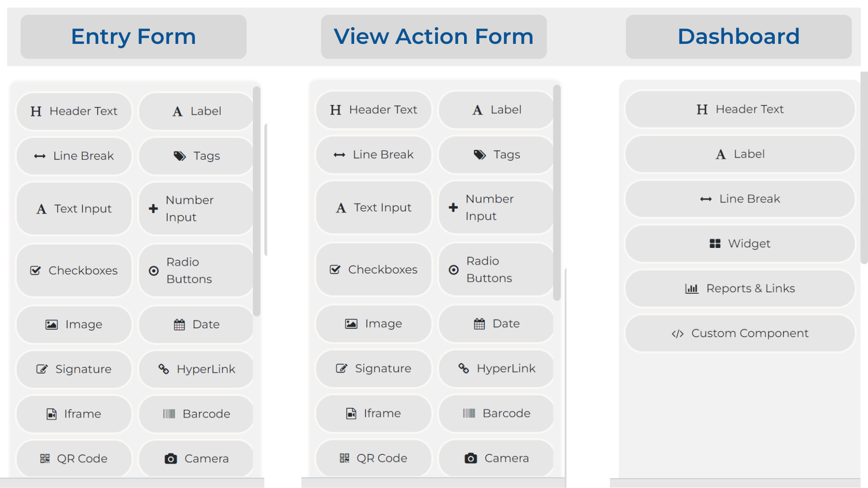This screenshot has width=868, height=488.
Task: Add Checkboxes component in View Action Form
Action: tap(374, 270)
